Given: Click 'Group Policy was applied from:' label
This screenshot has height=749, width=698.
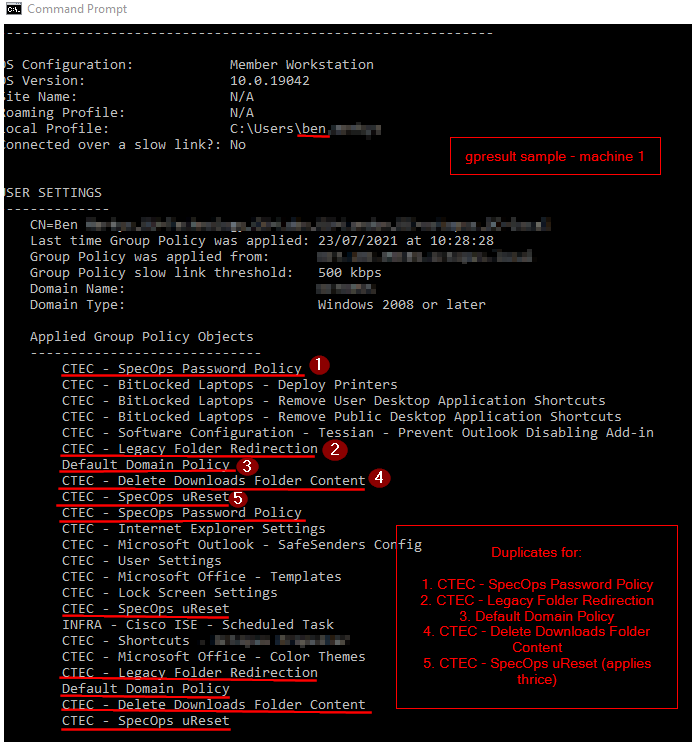Looking at the screenshot, I should point(150,257).
